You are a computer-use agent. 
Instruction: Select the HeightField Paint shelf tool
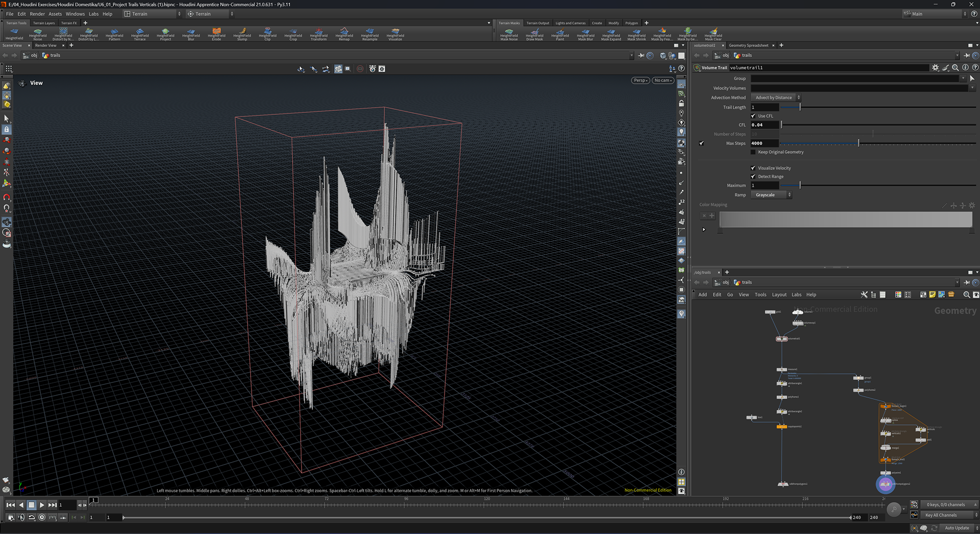tap(560, 34)
